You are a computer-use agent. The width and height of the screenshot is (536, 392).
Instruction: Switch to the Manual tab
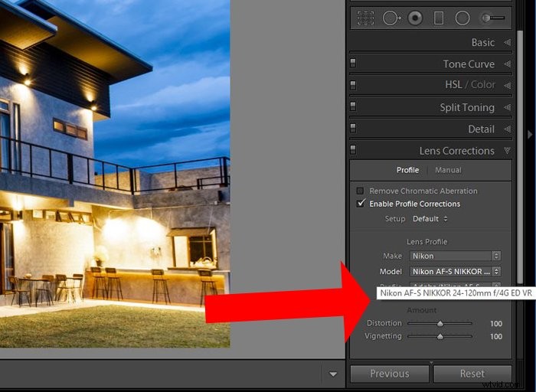pyautogui.click(x=448, y=170)
